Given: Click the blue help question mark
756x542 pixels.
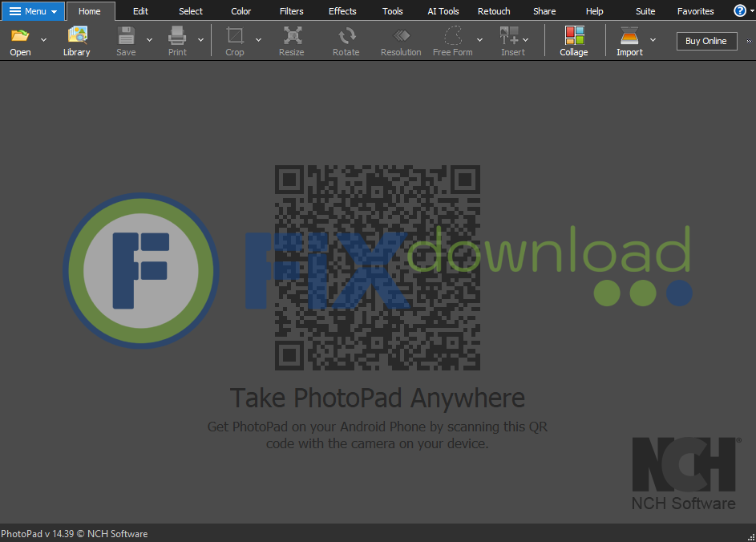Looking at the screenshot, I should click(740, 10).
